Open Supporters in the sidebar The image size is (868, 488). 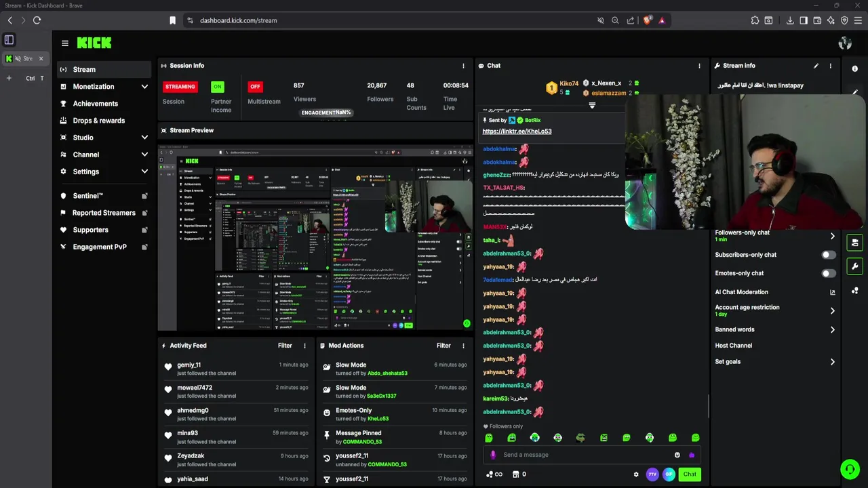click(104, 230)
